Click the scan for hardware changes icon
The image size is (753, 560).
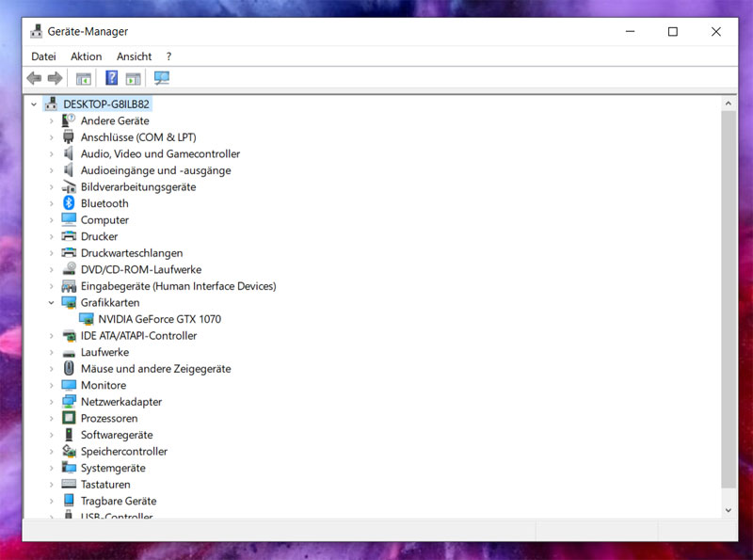coord(162,78)
